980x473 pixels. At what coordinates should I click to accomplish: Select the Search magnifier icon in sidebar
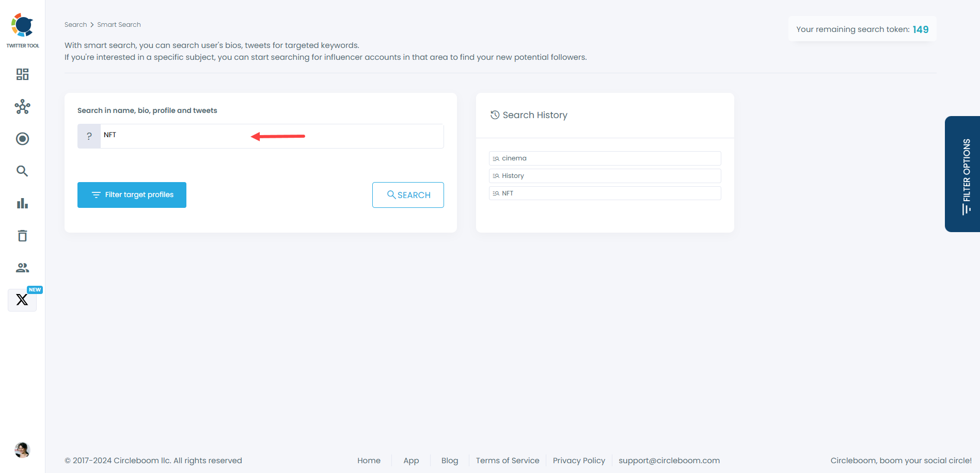tap(22, 171)
